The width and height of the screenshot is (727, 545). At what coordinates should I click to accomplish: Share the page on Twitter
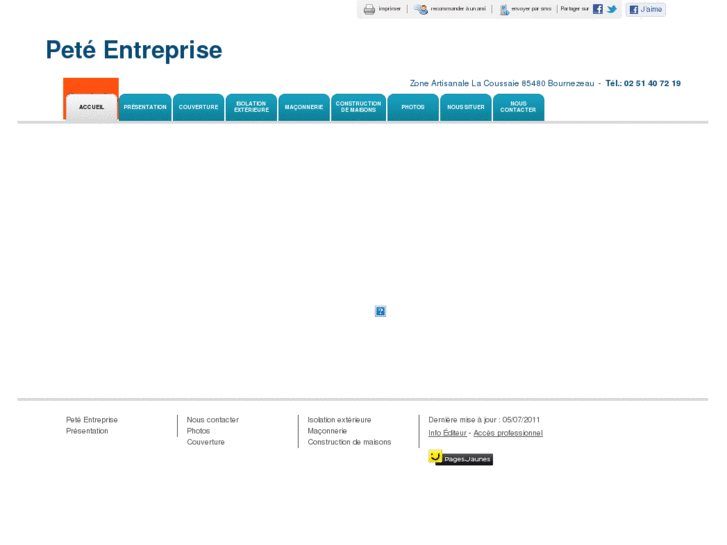(612, 9)
